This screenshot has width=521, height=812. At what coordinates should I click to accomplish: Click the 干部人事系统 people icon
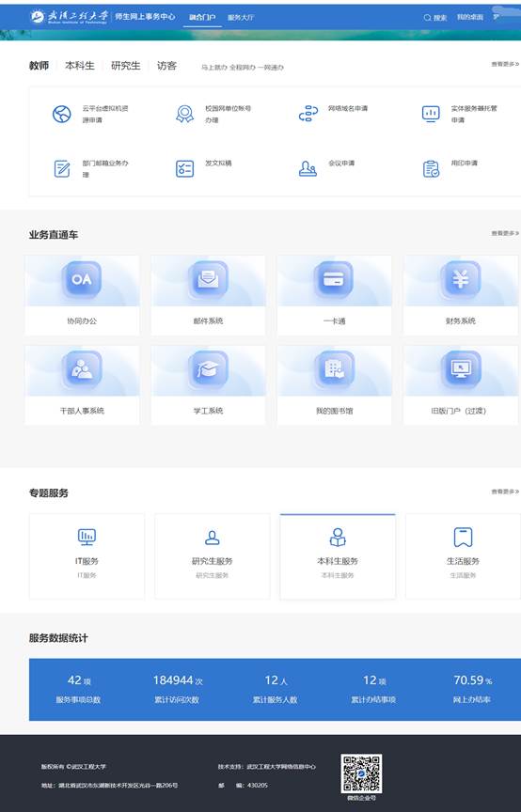click(82, 369)
